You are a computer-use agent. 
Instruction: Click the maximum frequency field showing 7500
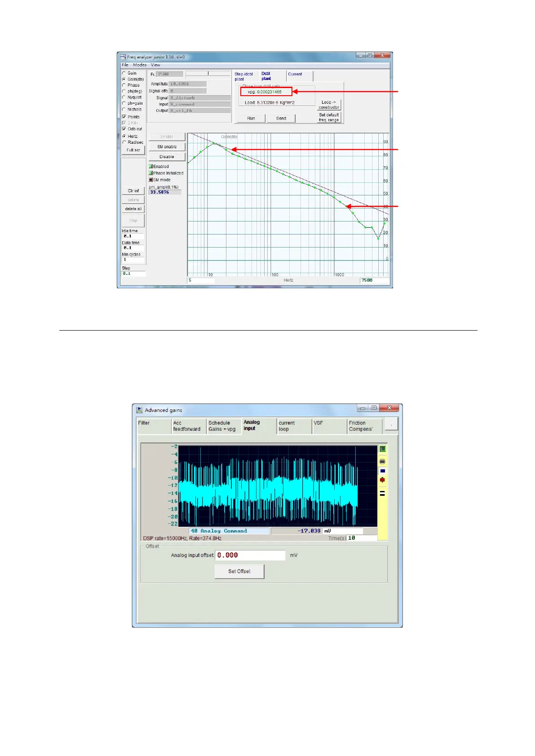(375, 280)
